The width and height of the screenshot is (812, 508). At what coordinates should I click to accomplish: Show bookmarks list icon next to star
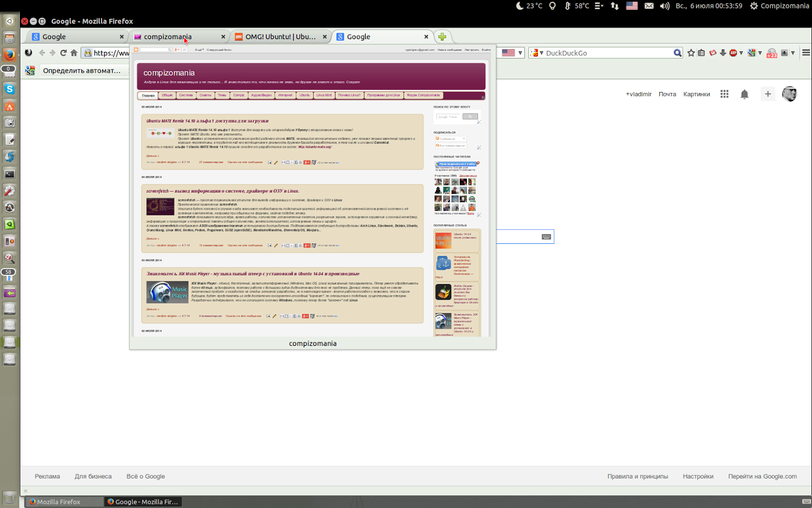tap(701, 53)
